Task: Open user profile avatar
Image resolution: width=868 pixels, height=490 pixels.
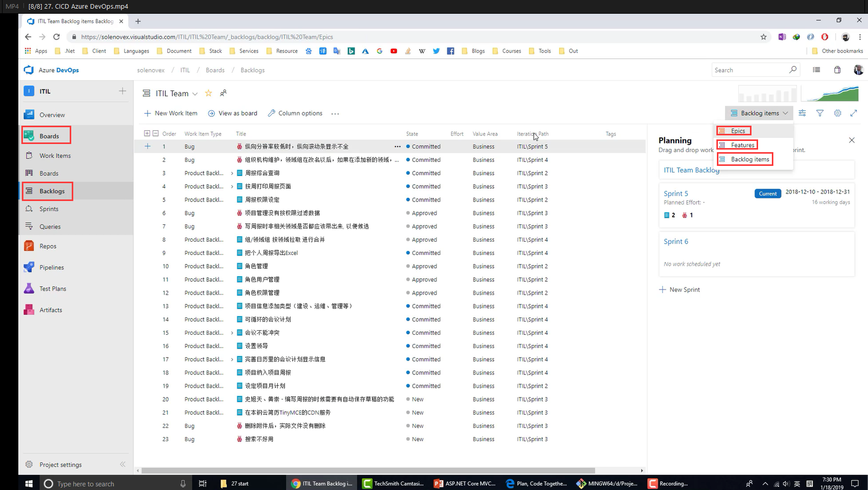Action: (x=858, y=70)
